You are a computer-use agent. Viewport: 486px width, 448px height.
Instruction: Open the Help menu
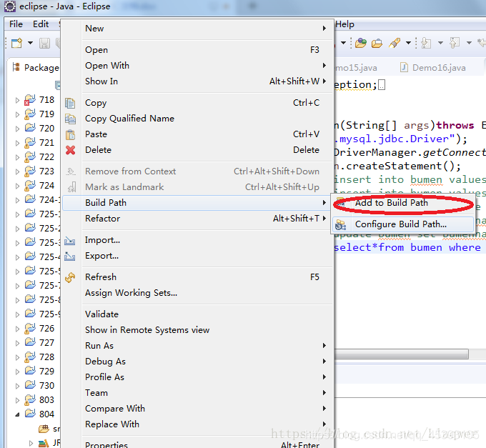344,24
